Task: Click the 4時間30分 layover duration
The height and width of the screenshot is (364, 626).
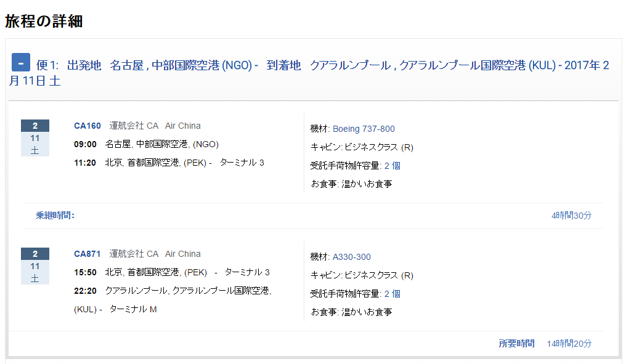Action: 571,216
